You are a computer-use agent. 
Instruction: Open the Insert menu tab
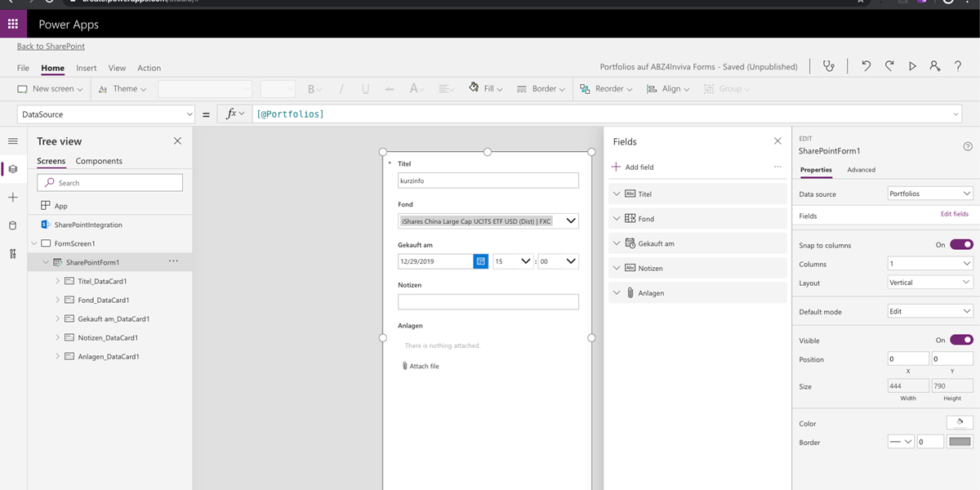tap(87, 68)
